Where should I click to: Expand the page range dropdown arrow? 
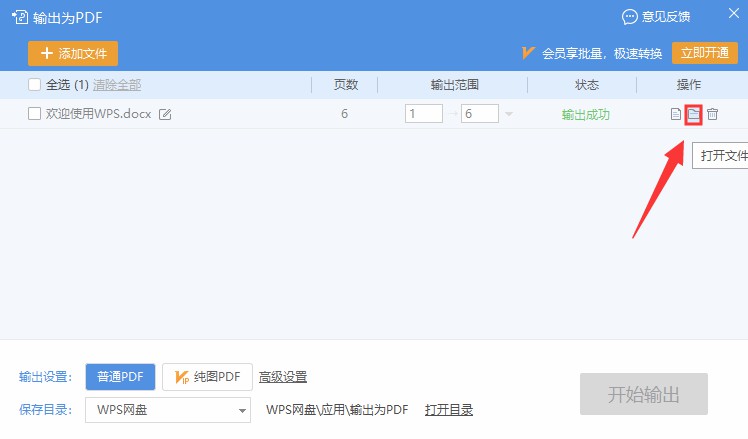(x=509, y=114)
